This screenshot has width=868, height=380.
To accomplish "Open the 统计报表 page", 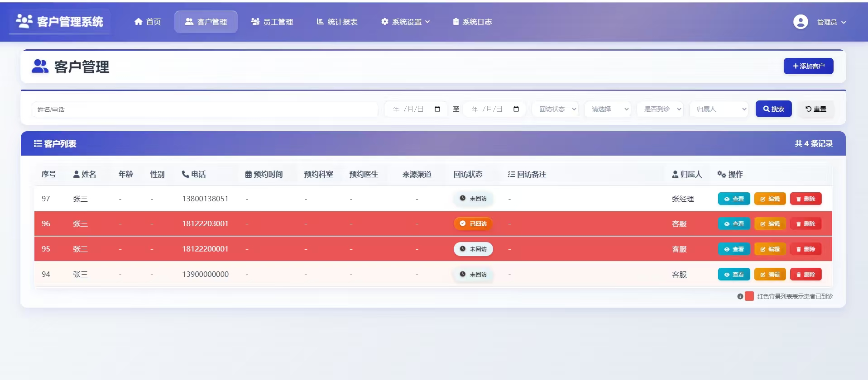I will [337, 22].
